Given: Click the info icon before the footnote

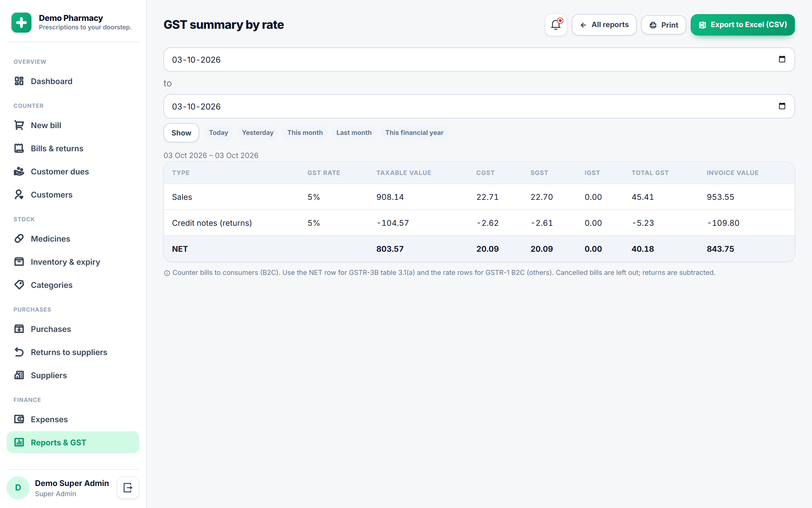Looking at the screenshot, I should (x=167, y=273).
